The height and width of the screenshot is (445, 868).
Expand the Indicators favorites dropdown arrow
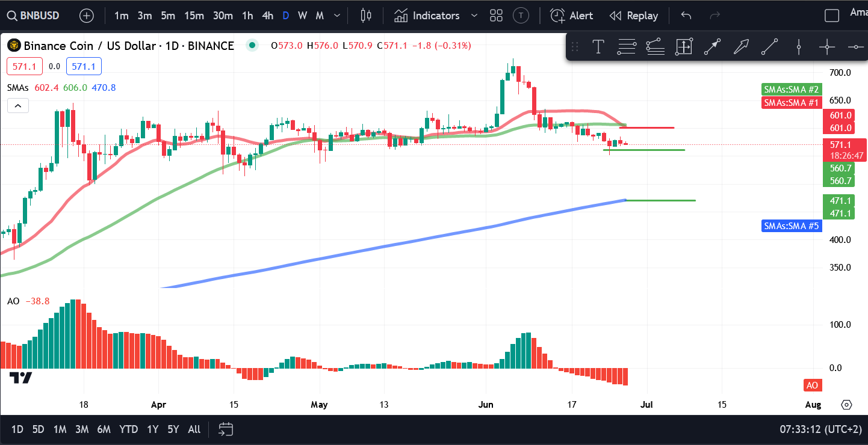click(474, 16)
